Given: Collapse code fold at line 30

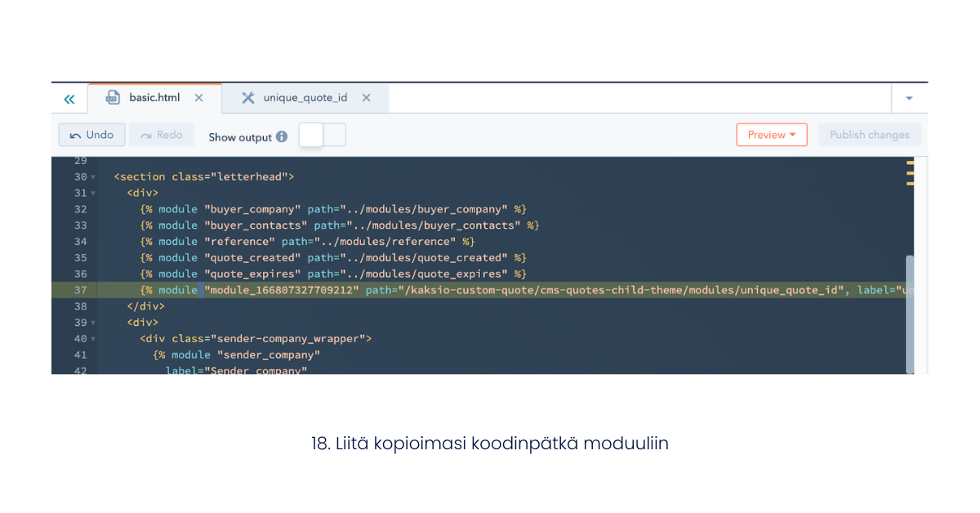Looking at the screenshot, I should click(x=93, y=177).
